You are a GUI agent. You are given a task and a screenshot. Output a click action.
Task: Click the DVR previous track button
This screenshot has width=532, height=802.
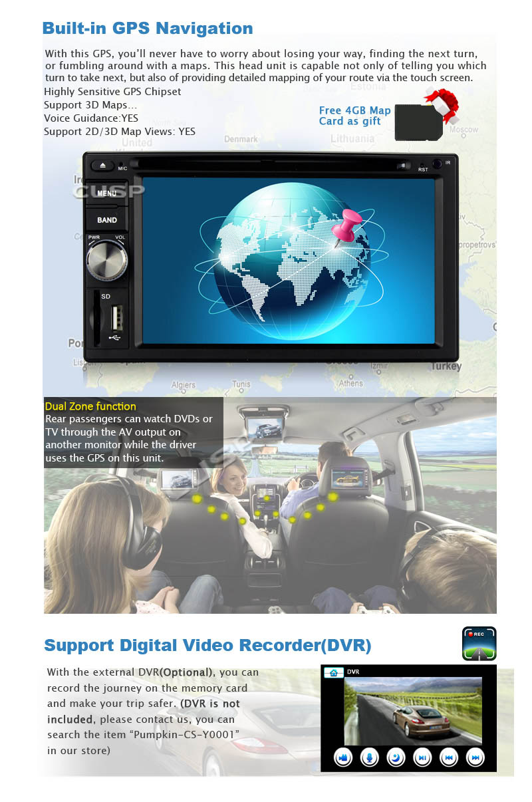pos(449,757)
